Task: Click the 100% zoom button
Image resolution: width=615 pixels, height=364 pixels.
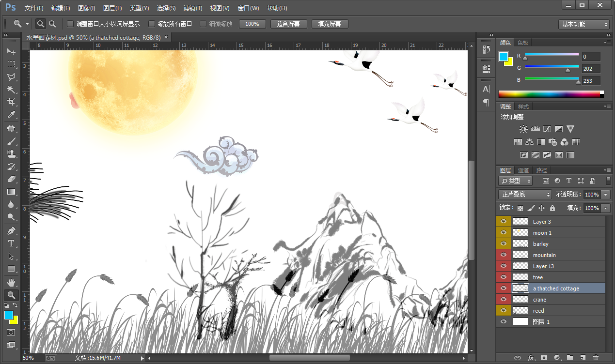Action: [252, 24]
